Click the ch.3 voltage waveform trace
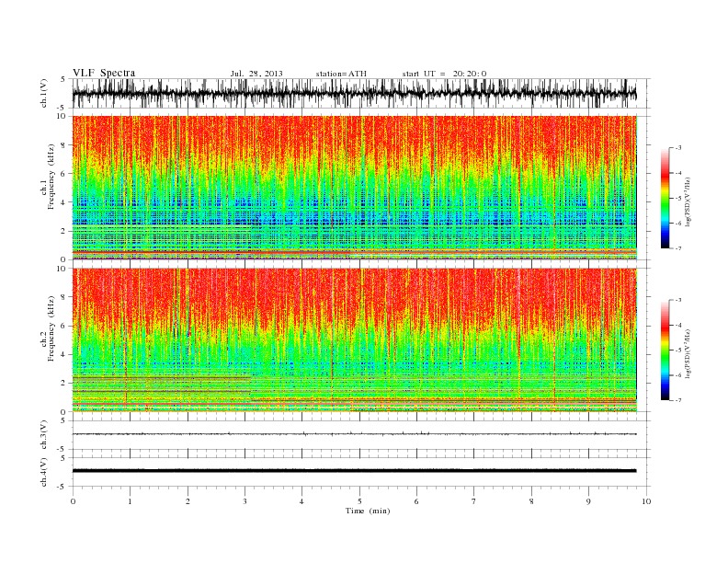The image size is (728, 563). tap(354, 434)
